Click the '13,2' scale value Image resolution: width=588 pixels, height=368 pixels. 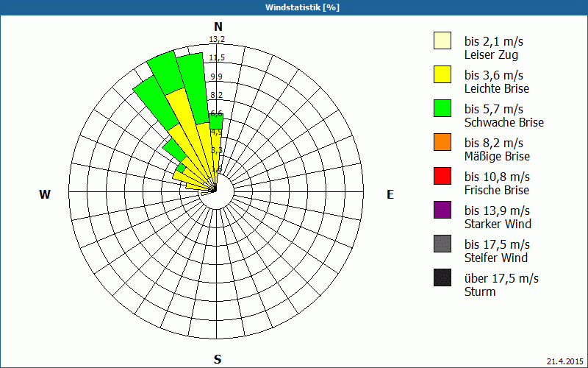[x=217, y=39]
